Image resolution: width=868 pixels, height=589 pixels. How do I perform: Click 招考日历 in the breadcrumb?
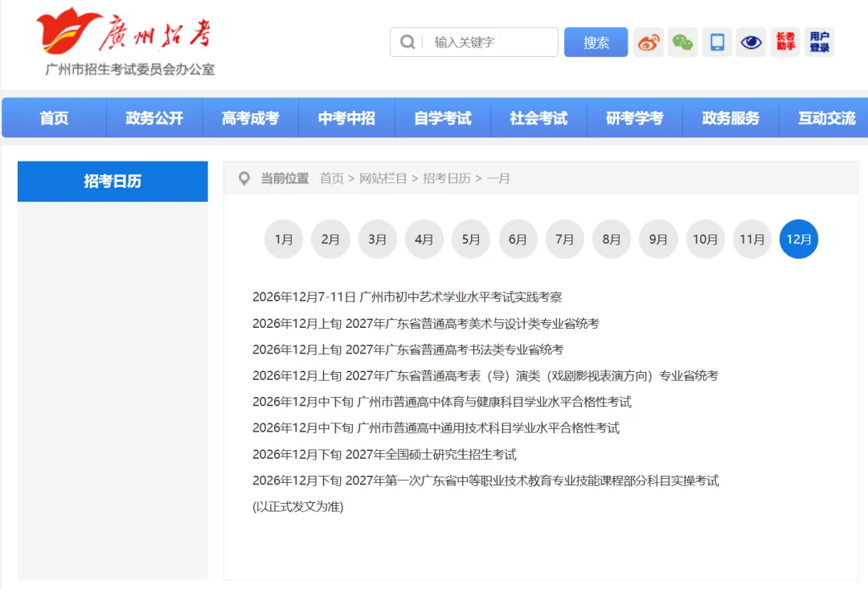[447, 178]
